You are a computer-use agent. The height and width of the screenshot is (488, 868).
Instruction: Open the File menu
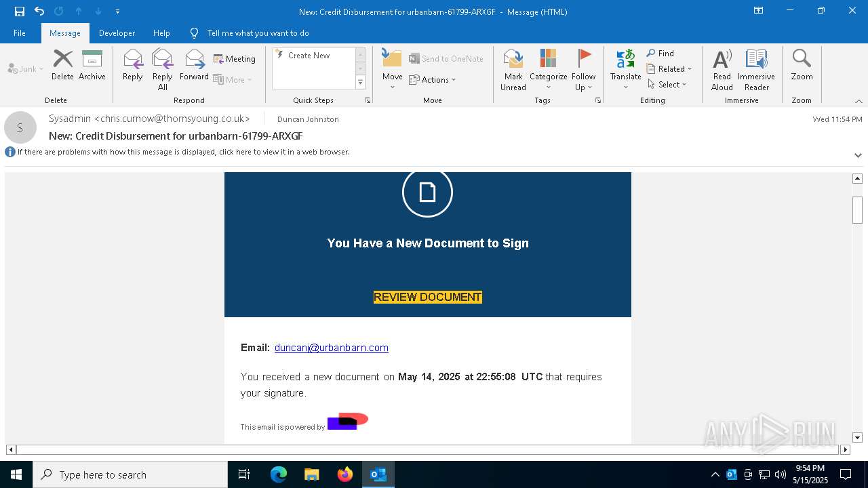coord(20,33)
